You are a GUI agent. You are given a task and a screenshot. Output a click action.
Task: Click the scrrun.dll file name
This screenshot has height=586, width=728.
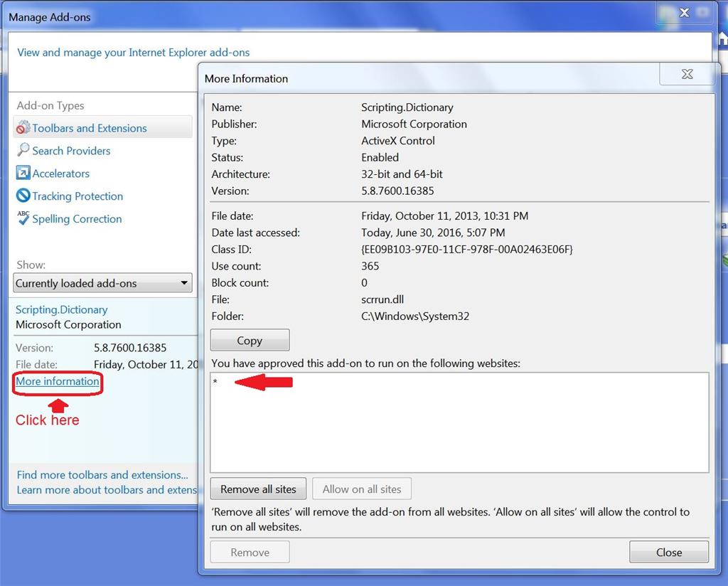click(x=382, y=299)
